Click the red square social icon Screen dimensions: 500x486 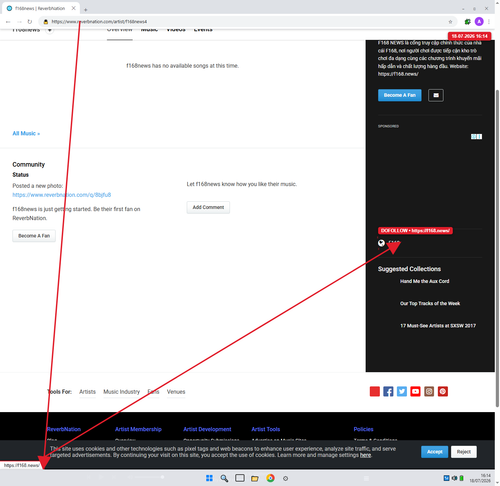375,391
